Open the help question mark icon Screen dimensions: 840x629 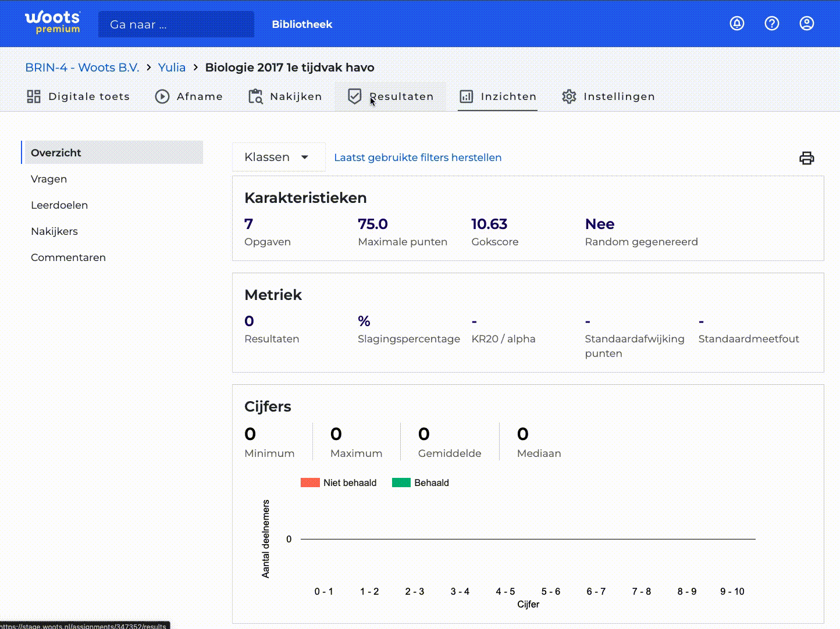[x=772, y=23]
